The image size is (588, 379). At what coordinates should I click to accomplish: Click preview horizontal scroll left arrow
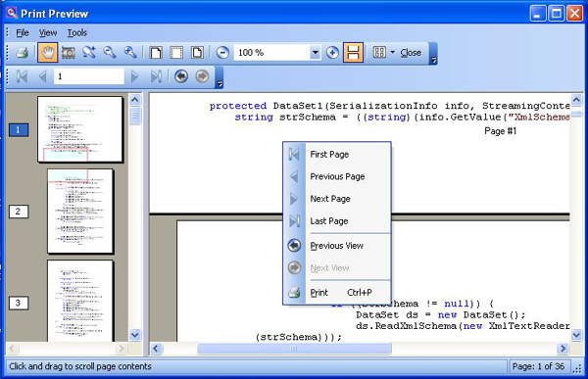tap(156, 349)
